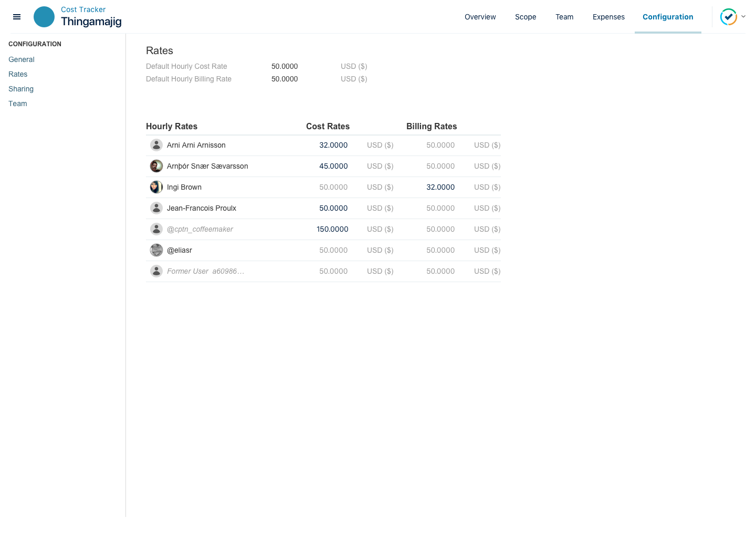Open General configuration in sidebar
756x538 pixels.
click(22, 59)
